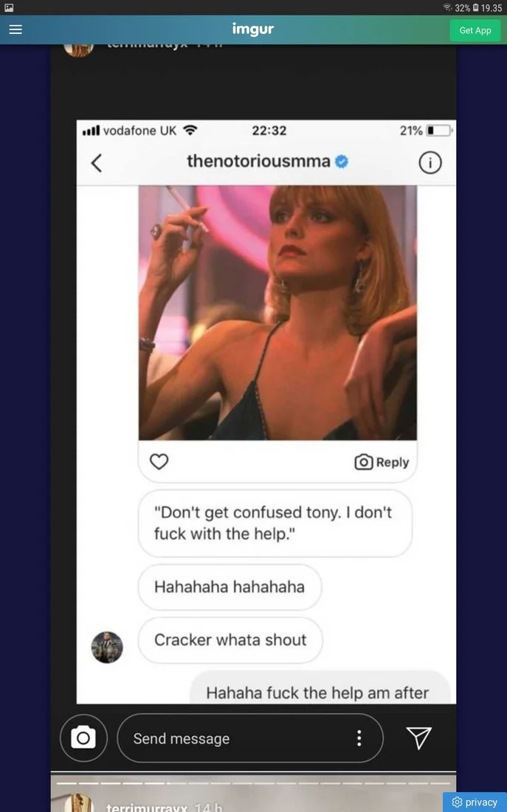Viewport: 507px width, 812px height.
Task: Tap the commenter avatar beside Cracker whata shout
Action: 107,639
